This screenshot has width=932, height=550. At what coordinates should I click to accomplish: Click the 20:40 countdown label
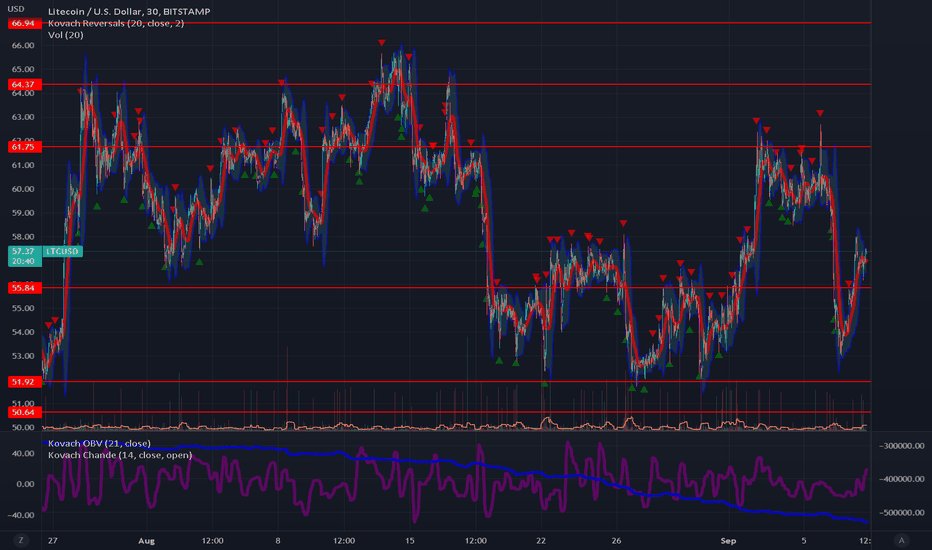point(24,262)
